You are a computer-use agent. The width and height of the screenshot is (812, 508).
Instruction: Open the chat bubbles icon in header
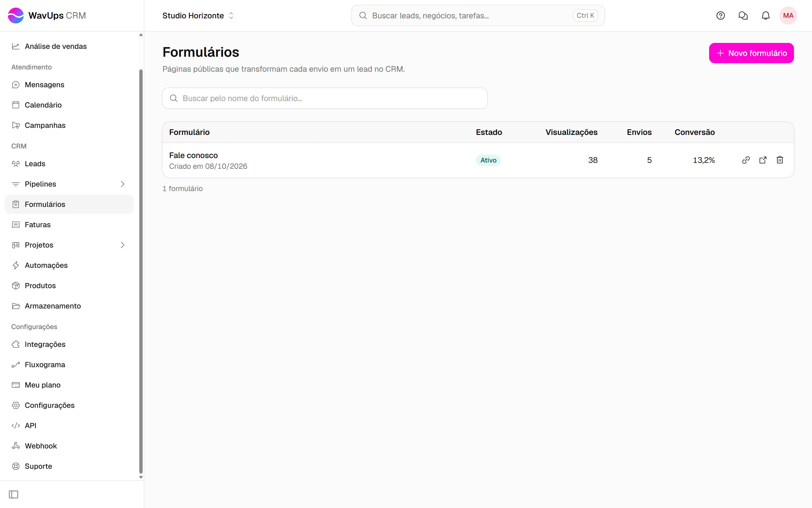point(743,16)
